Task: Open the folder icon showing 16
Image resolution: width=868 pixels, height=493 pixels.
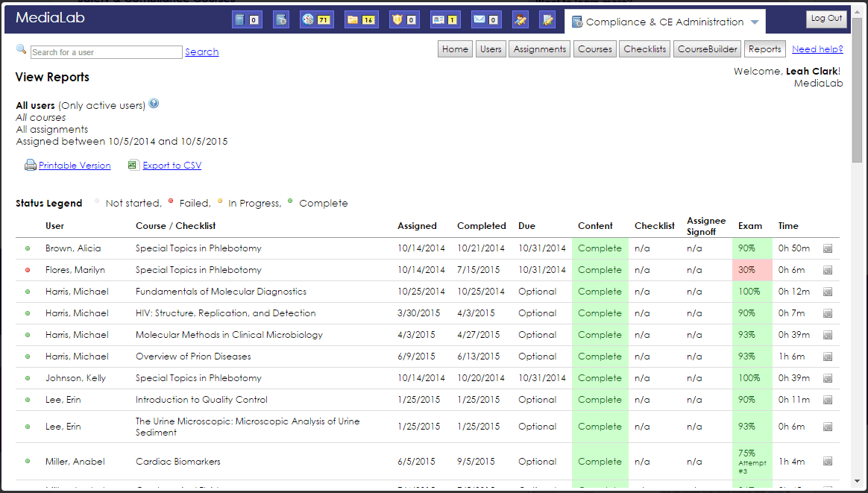Action: [361, 20]
